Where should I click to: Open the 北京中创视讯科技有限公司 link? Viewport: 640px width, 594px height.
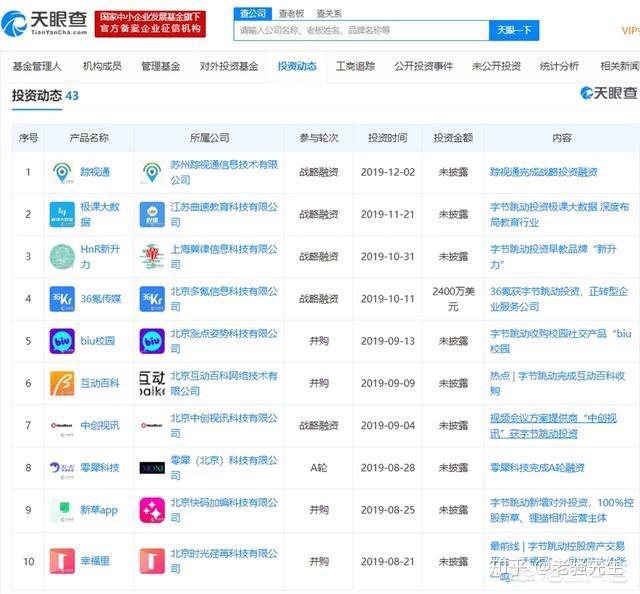point(224,426)
